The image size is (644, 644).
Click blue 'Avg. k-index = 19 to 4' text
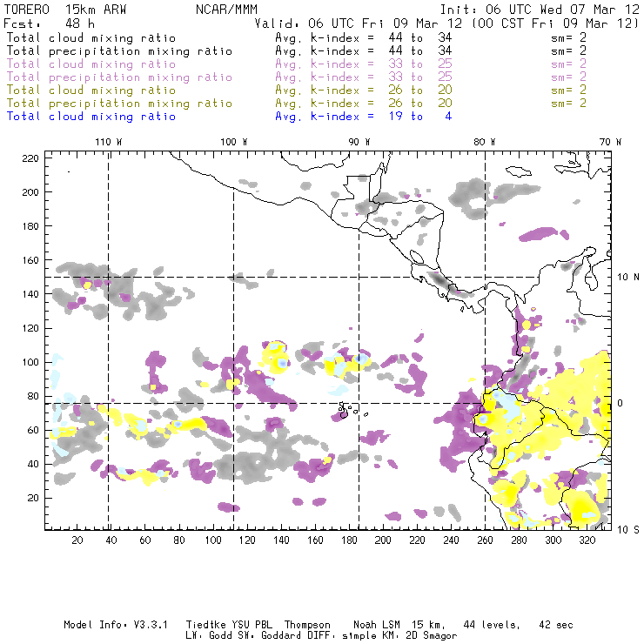click(x=364, y=117)
